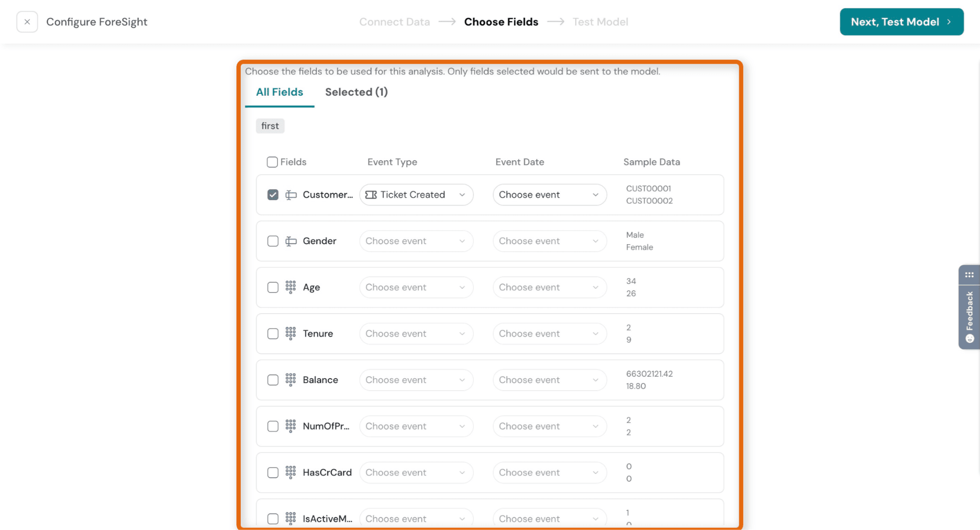980x530 pixels.
Task: Click the 'first' table tag
Action: 270,126
